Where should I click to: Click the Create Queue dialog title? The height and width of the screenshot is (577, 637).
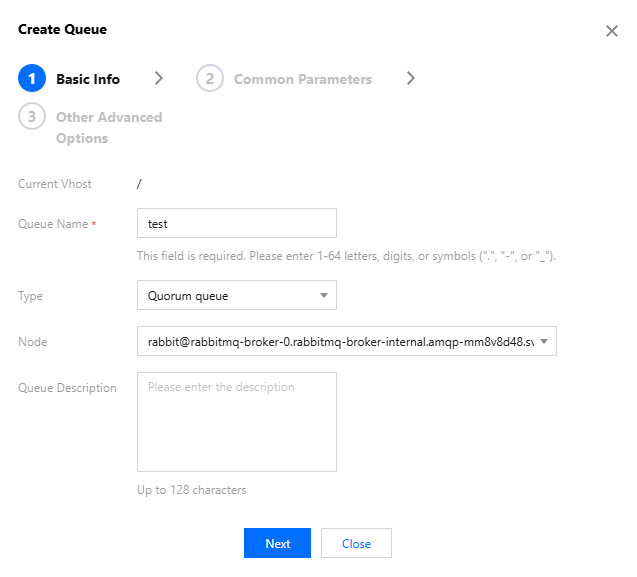point(62,30)
